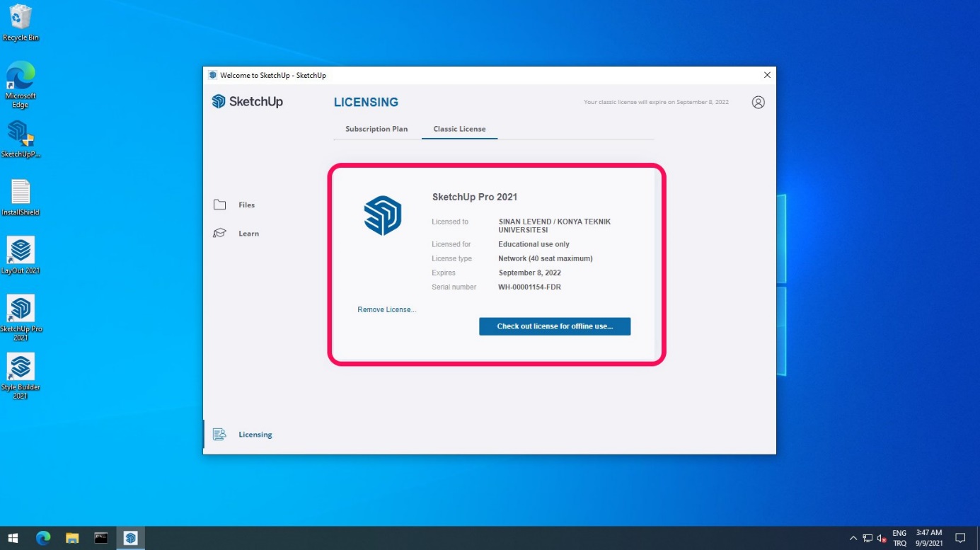Click the Expires label
Image resolution: width=980 pixels, height=550 pixels.
pyautogui.click(x=444, y=273)
